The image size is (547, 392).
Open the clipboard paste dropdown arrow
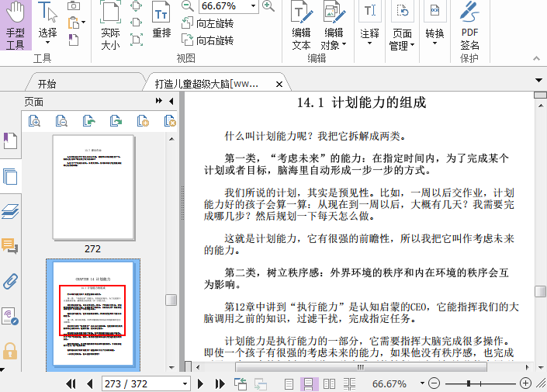click(83, 23)
